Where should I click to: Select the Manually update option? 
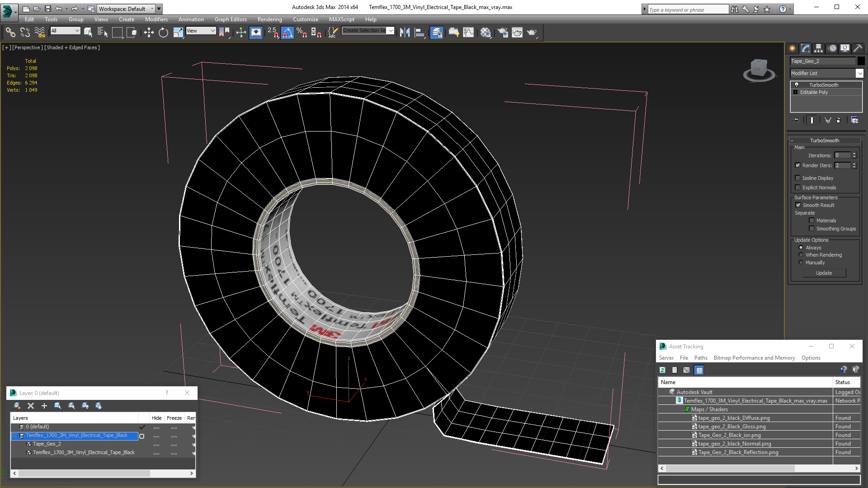click(801, 263)
